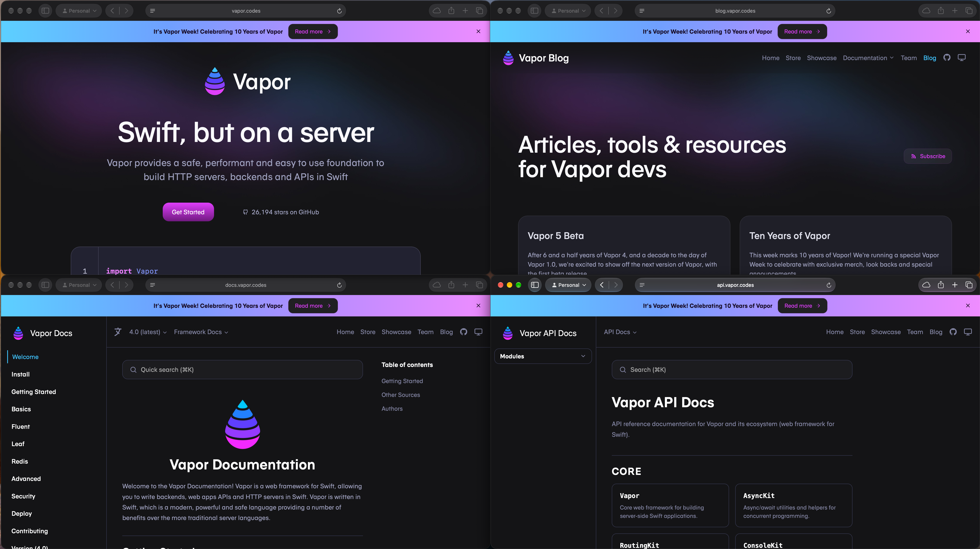Viewport: 980px width, 549px height.
Task: Click the Vapor Docs droplet logo in sidebar
Action: [18, 333]
